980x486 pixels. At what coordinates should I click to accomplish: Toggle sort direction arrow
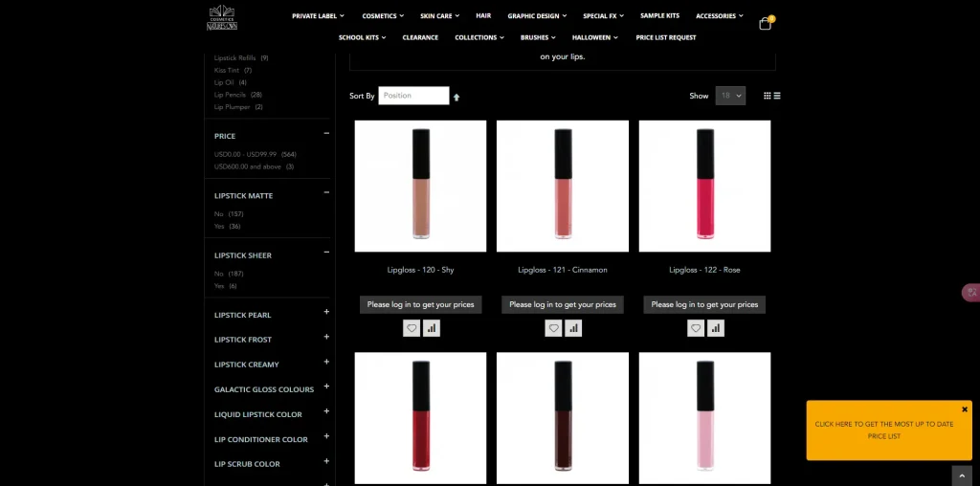[457, 97]
